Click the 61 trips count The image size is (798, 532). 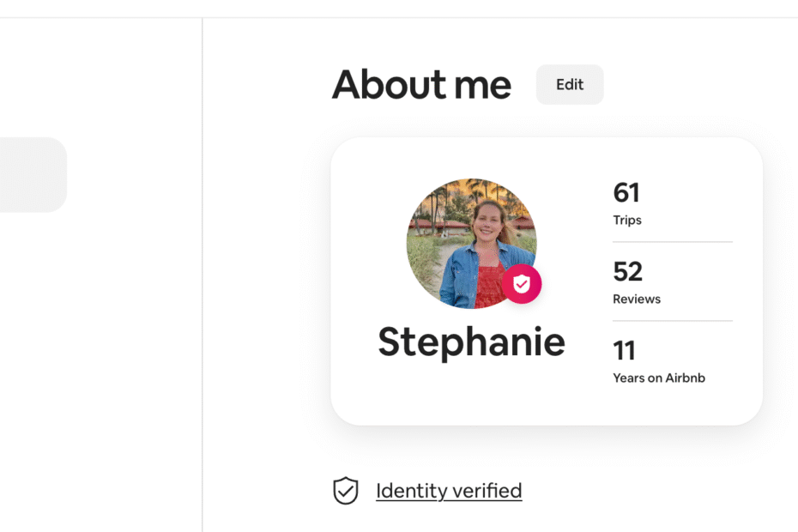(626, 192)
